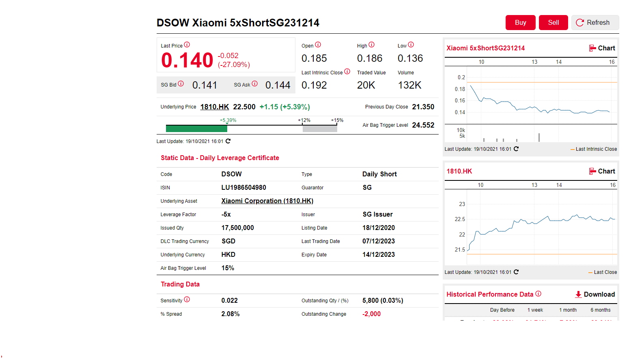Image resolution: width=644 pixels, height=358 pixels.
Task: Click the reload icon below the price bar
Action: click(228, 141)
